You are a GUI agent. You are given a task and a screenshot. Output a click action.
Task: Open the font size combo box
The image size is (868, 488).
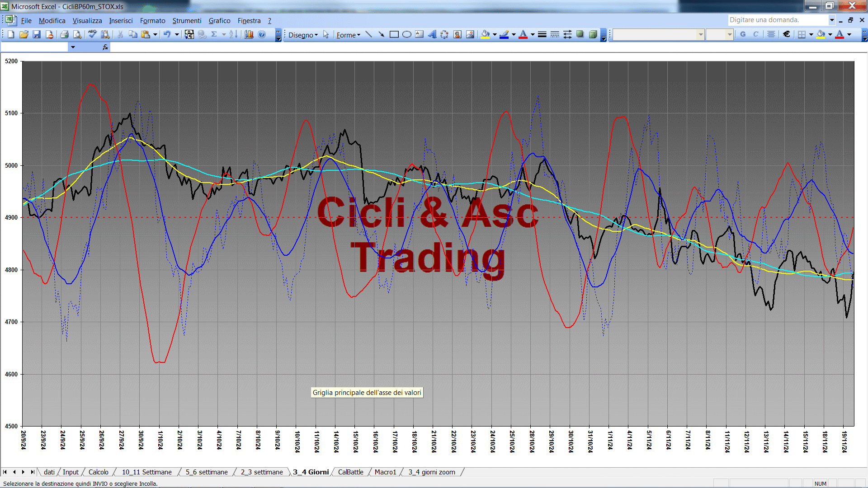click(719, 34)
